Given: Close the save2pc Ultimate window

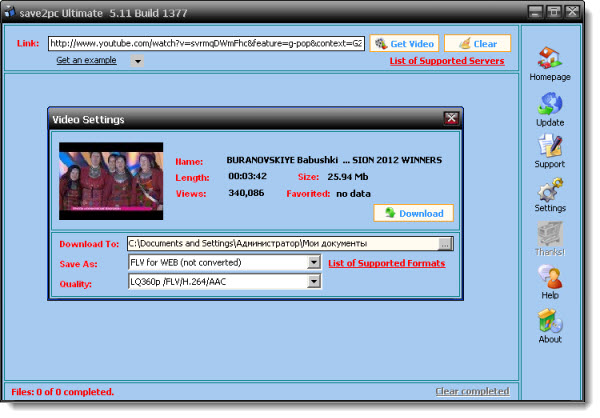Looking at the screenshot, I should tap(572, 11).
